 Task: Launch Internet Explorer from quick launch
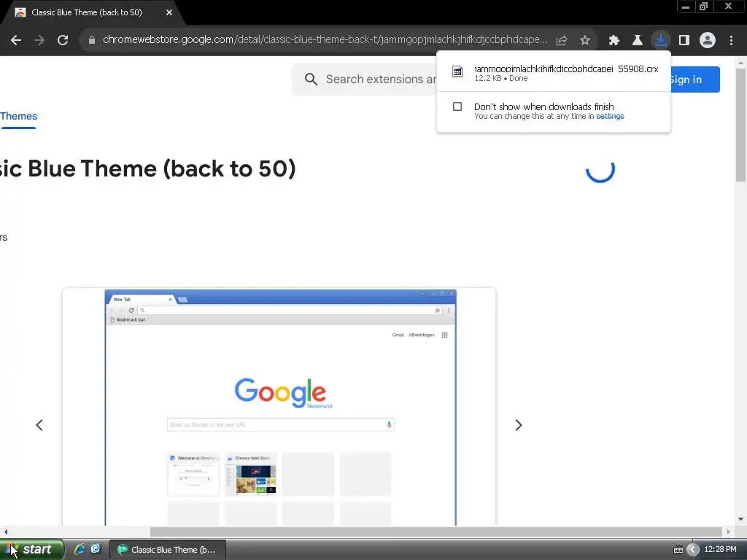pyautogui.click(x=80, y=550)
